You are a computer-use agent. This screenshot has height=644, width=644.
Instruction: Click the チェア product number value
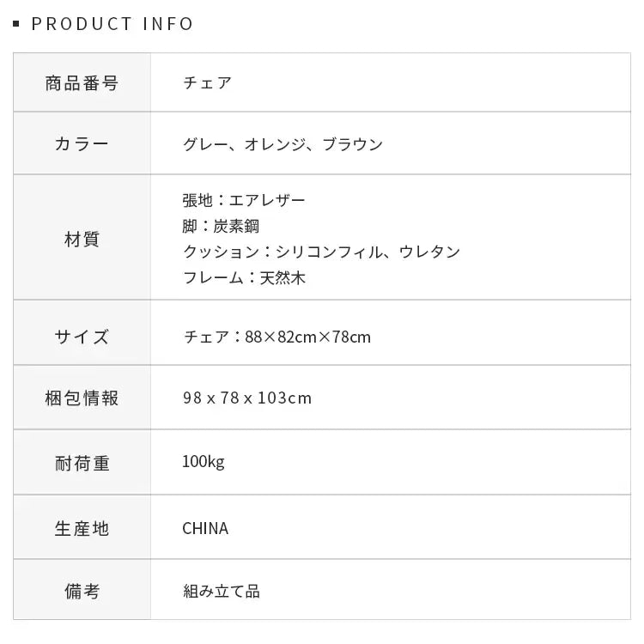(207, 83)
